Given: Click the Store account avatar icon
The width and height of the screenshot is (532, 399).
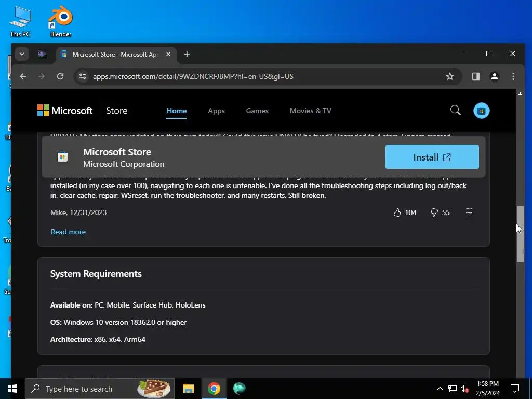Looking at the screenshot, I should (x=481, y=111).
